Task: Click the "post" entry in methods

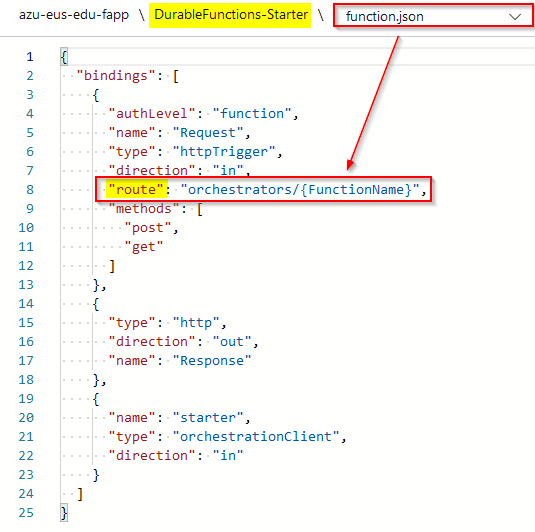Action: (148, 228)
